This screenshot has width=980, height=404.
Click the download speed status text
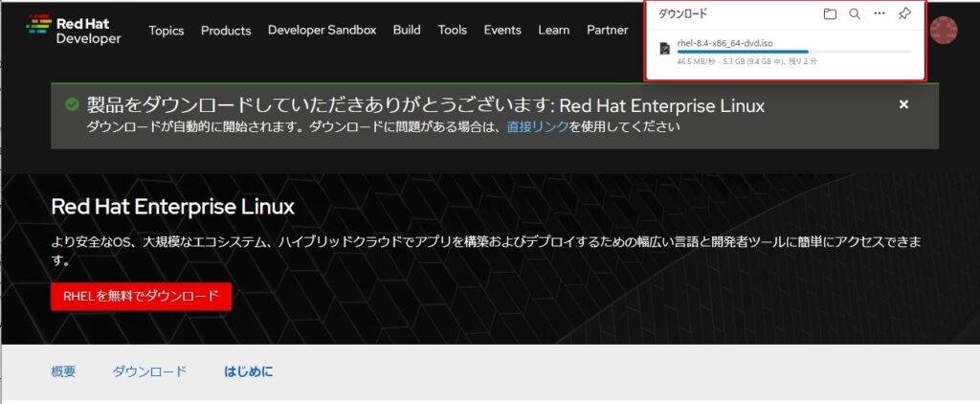[746, 62]
